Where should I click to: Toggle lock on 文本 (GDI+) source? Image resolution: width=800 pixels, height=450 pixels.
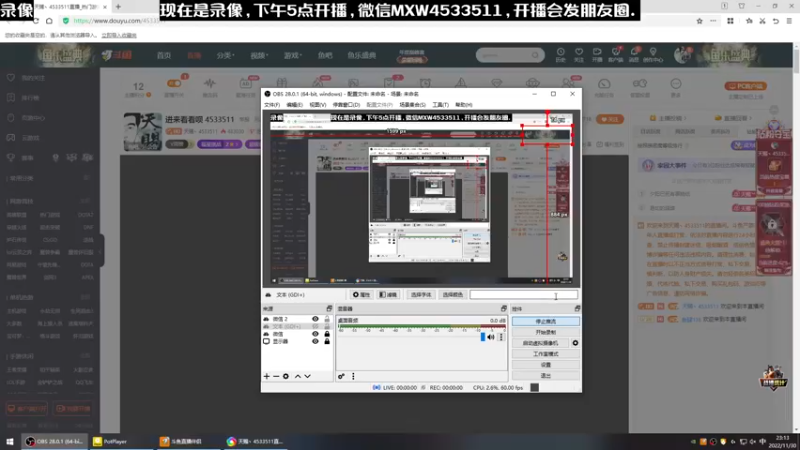pyautogui.click(x=327, y=327)
